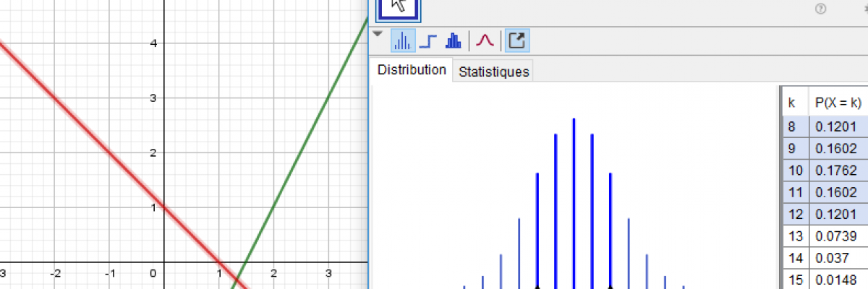Select the table row for k = 13
This screenshot has width=868, height=289.
825,236
